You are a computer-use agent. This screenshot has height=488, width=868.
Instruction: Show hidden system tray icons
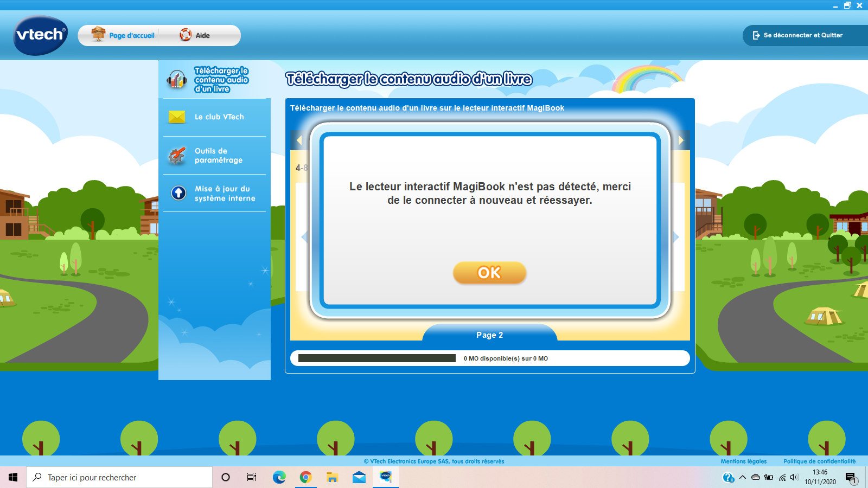point(742,477)
